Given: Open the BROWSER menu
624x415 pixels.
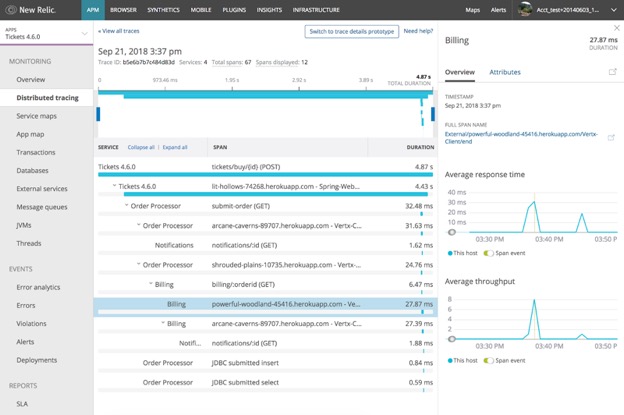Looking at the screenshot, I should [123, 10].
